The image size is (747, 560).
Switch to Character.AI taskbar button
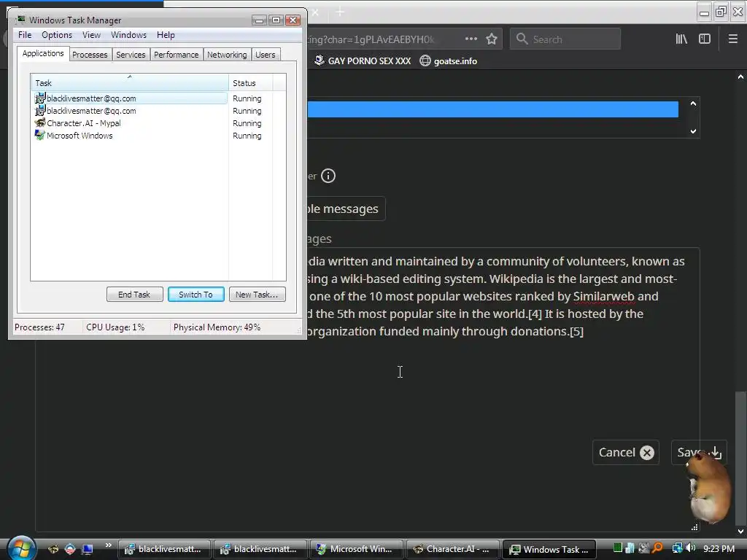pos(452,549)
